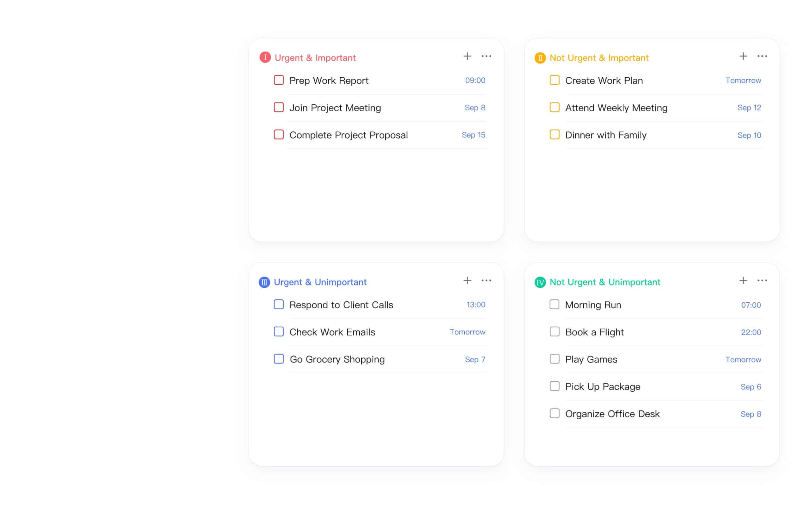Add a task to Urgent & Unimportant
This screenshot has width=812, height=505.
coord(468,280)
